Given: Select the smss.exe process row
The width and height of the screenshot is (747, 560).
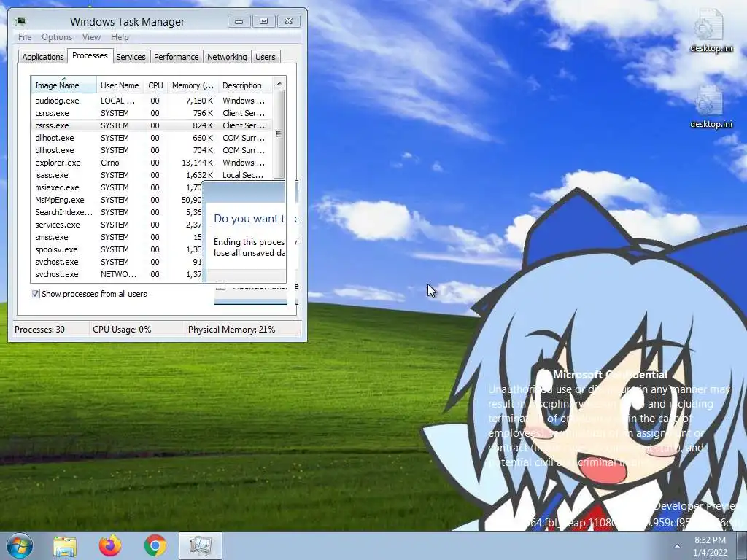Looking at the screenshot, I should [116, 237].
